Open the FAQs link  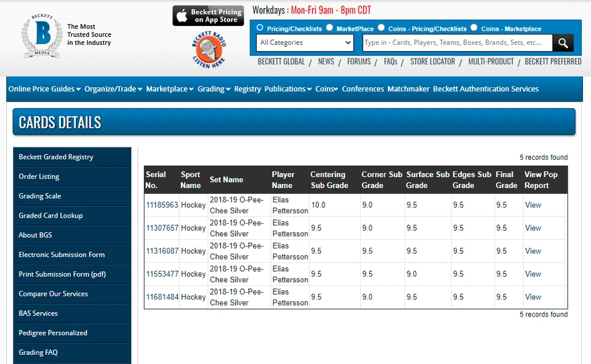(390, 61)
